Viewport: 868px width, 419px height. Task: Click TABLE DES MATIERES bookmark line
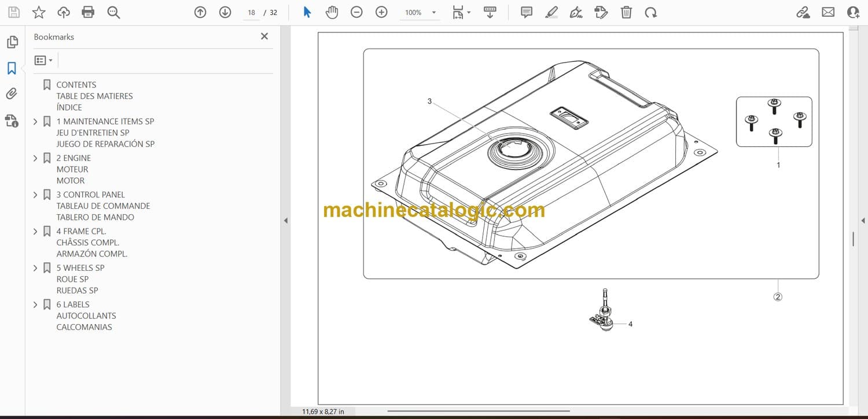pyautogui.click(x=94, y=96)
